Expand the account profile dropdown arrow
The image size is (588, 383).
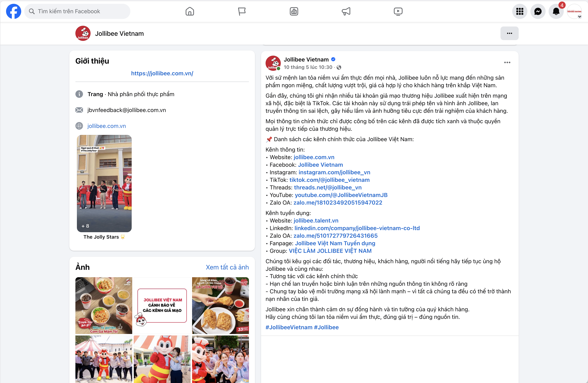[579, 17]
